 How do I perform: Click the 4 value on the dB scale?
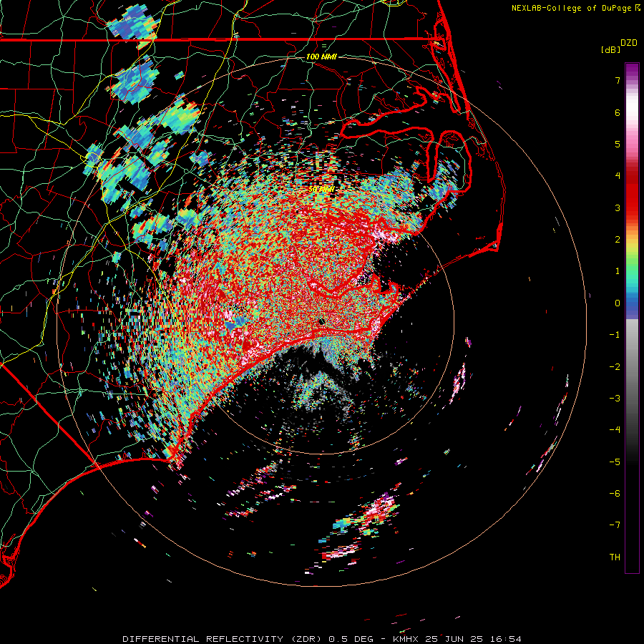618,176
